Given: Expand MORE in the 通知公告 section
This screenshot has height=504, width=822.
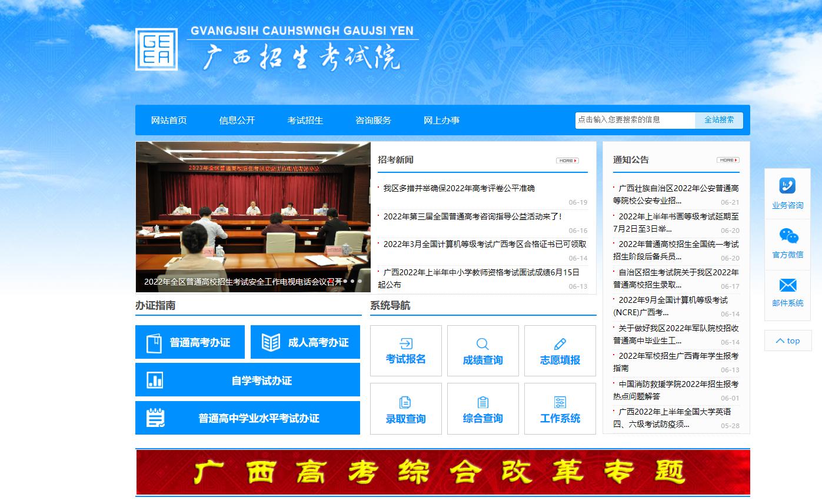Looking at the screenshot, I should (729, 159).
